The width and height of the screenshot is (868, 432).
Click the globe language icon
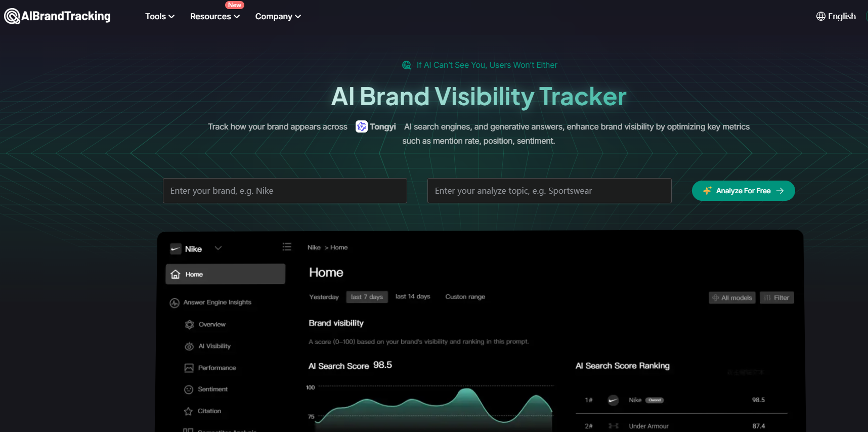pyautogui.click(x=820, y=16)
